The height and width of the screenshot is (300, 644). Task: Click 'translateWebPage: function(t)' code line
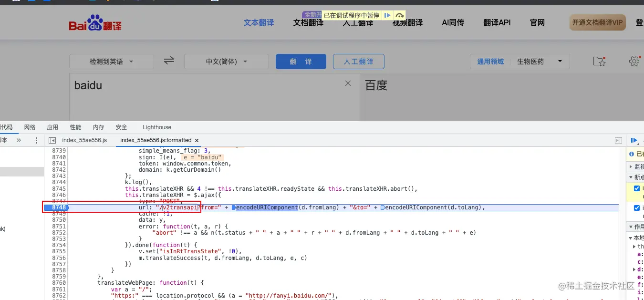(150, 283)
